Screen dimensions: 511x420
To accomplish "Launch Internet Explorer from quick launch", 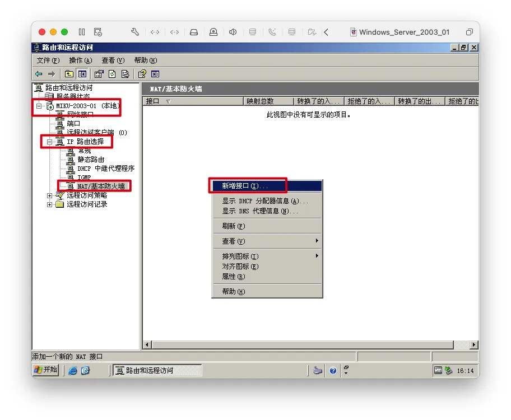I will pyautogui.click(x=73, y=371).
